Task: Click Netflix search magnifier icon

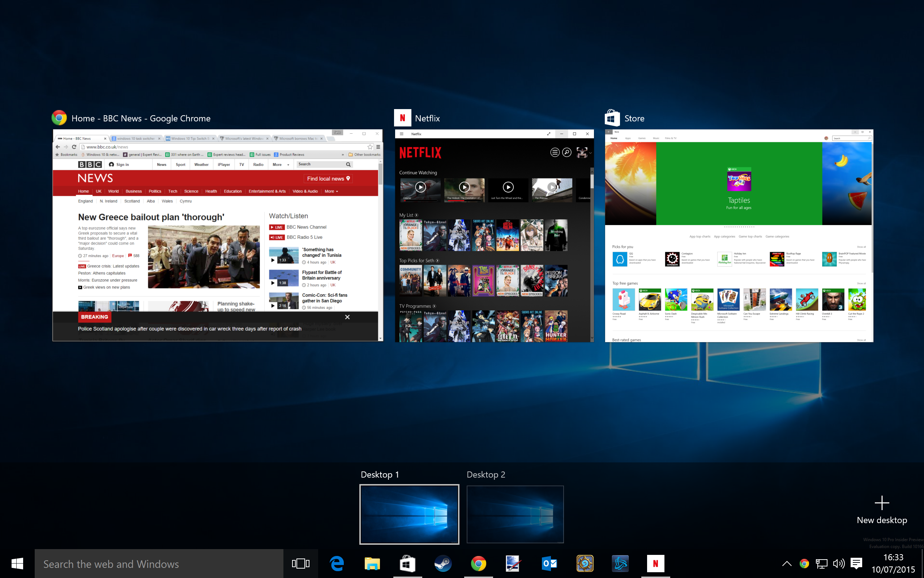Action: [567, 152]
